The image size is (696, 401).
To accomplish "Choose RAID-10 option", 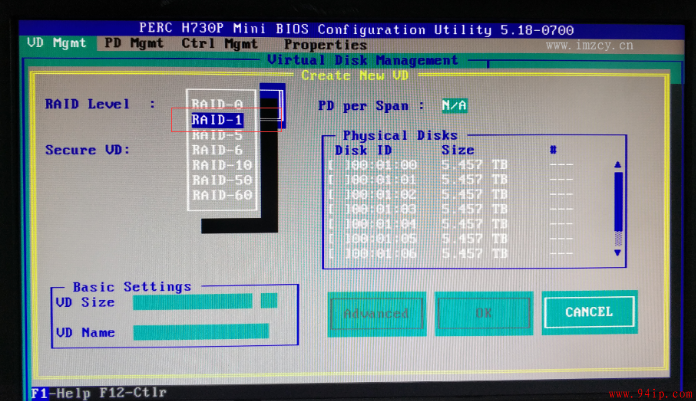I will coord(222,165).
